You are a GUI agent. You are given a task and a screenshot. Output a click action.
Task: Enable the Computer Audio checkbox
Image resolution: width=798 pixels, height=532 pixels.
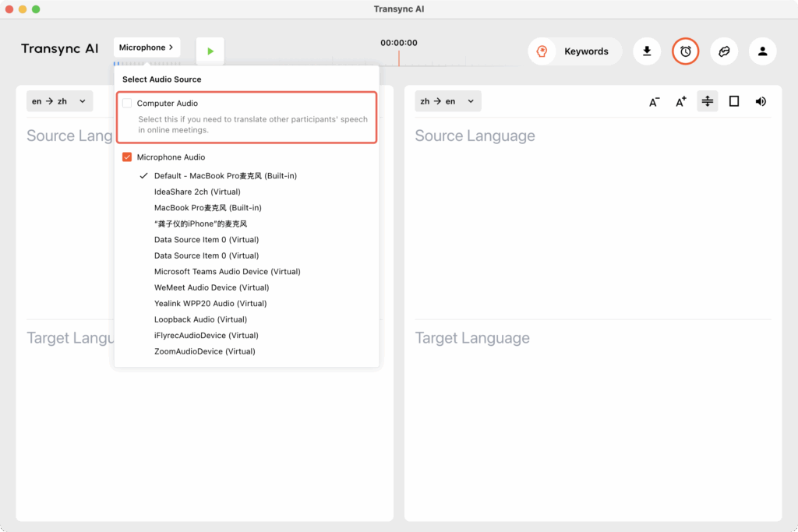(x=128, y=104)
